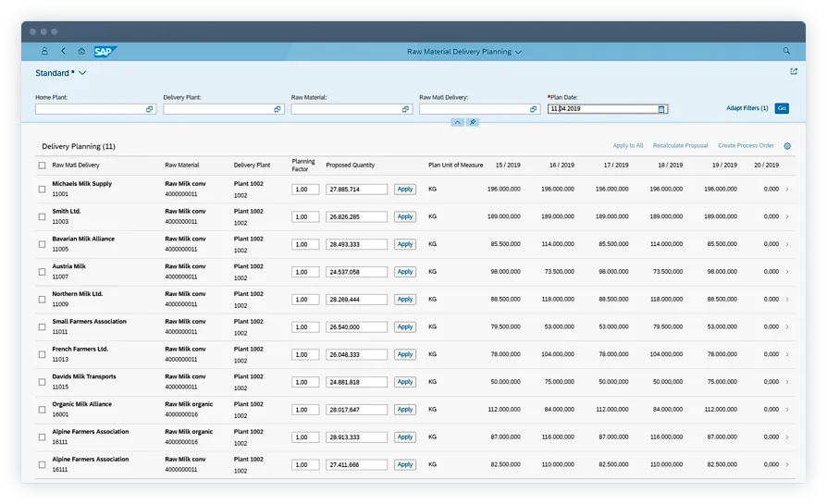Click Apply for Smith Ltd. row
Screen dimensions: 827x504
[x=404, y=217]
